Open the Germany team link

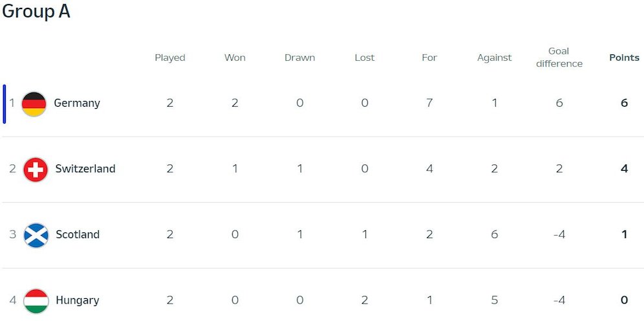click(77, 104)
